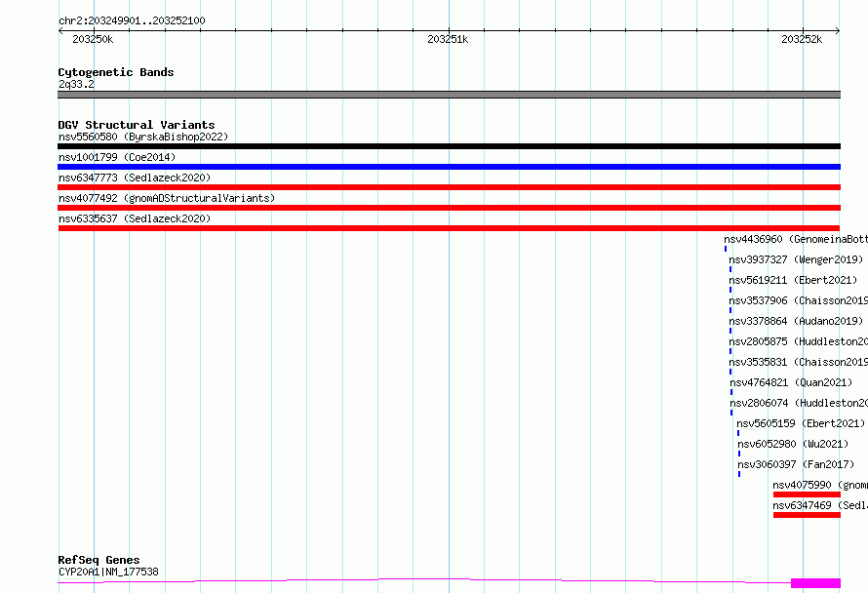Click the nsv4436960 variant label
The image size is (868, 593).
click(796, 239)
